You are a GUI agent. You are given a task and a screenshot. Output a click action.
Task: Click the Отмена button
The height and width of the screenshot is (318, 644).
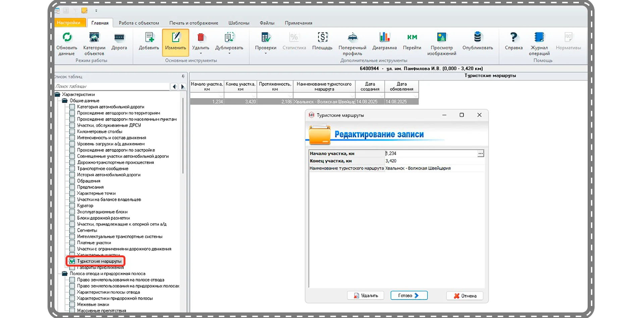(465, 296)
